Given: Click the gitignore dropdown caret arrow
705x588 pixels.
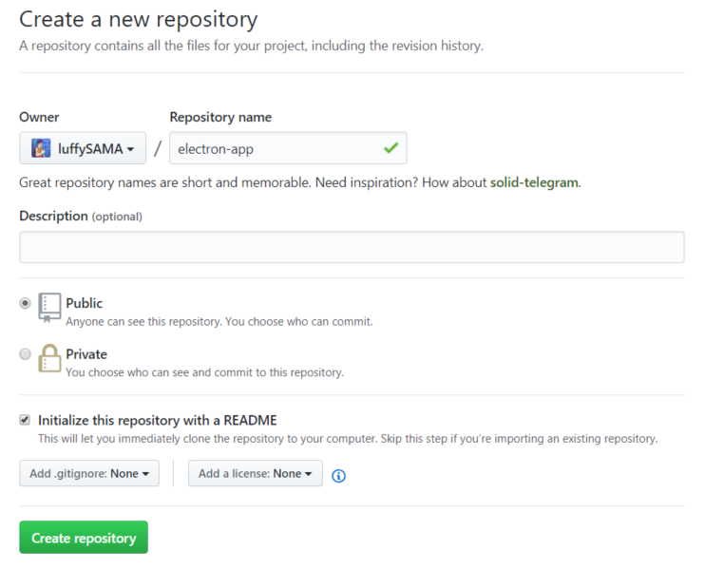Looking at the screenshot, I should point(145,474).
